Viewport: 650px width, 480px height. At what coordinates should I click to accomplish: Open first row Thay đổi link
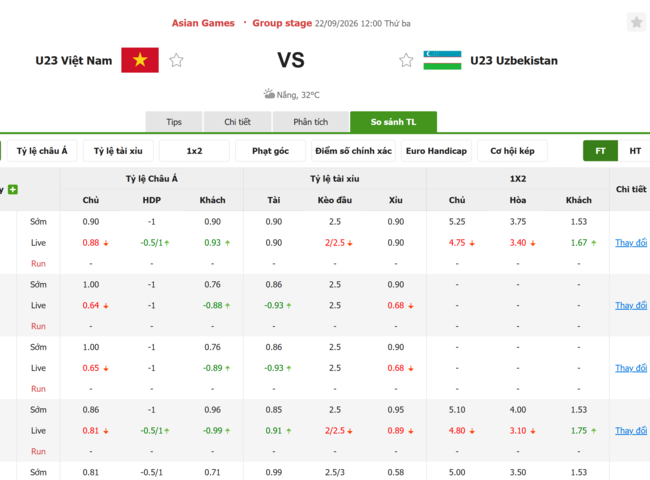pos(631,243)
